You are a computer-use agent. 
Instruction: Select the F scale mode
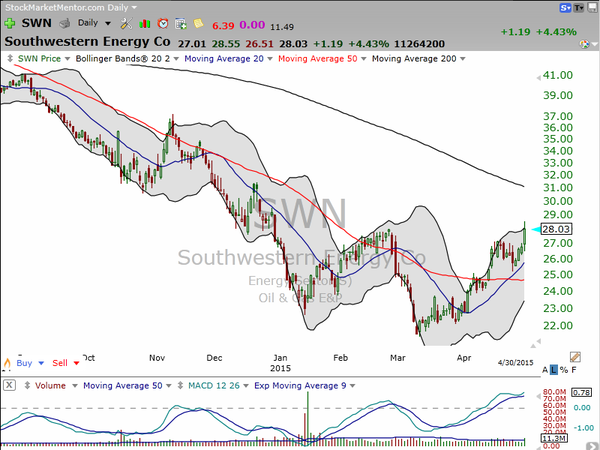click(574, 370)
